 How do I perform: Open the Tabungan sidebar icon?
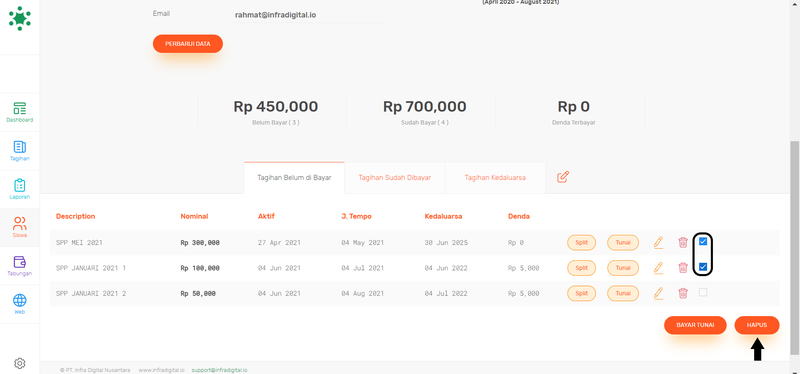pyautogui.click(x=20, y=266)
